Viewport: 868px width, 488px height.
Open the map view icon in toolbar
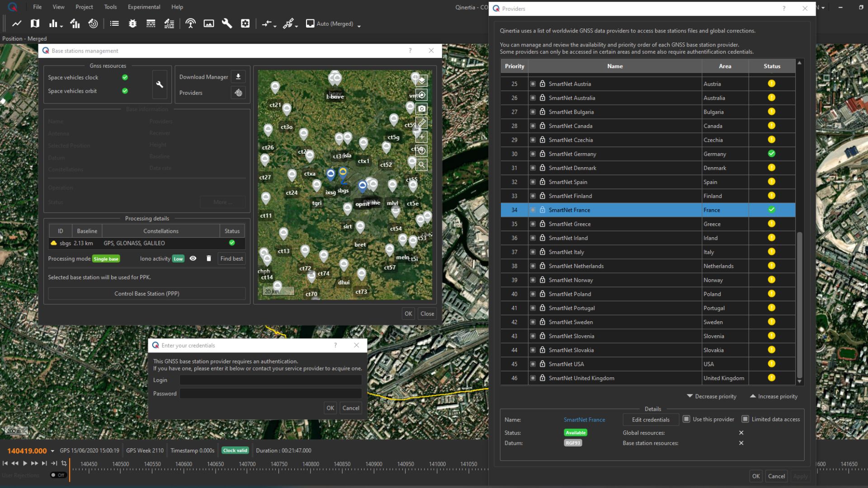35,23
